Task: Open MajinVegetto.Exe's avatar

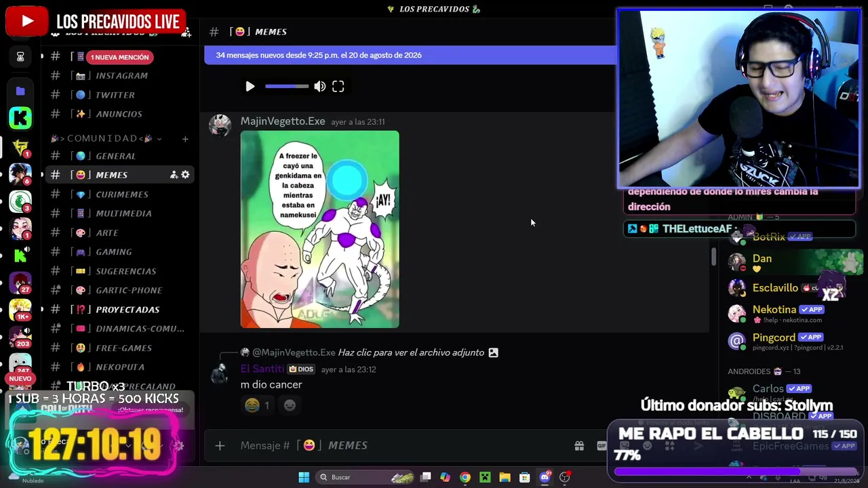Action: (220, 125)
